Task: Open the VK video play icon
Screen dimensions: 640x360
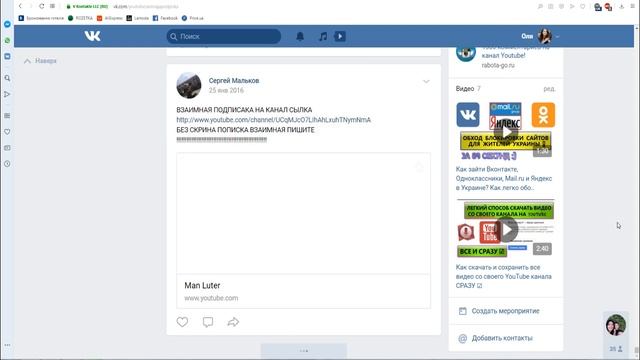Action: click(340, 36)
